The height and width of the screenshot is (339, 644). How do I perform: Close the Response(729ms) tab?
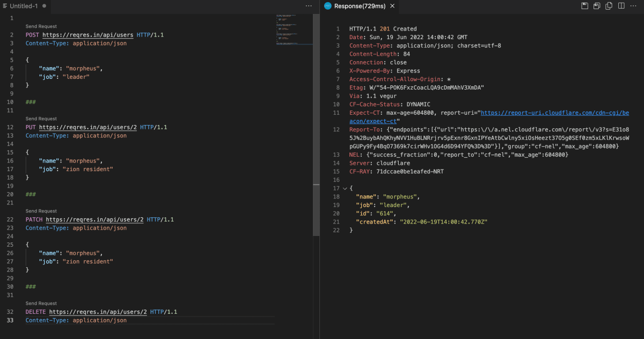click(x=392, y=6)
